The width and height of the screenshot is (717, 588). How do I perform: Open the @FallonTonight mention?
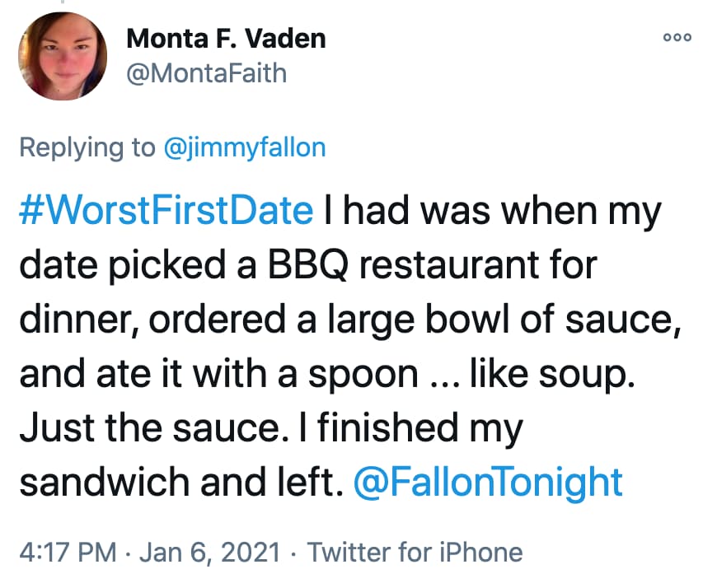[487, 482]
